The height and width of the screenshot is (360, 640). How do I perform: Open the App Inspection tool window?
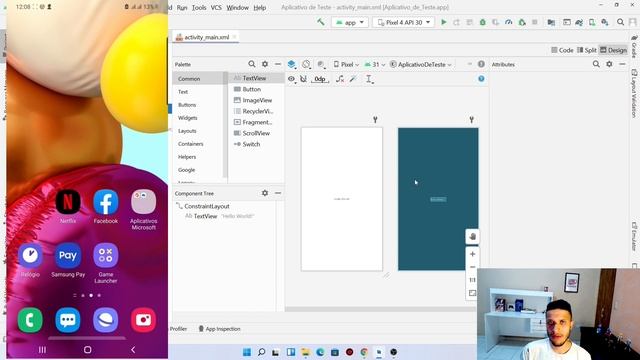(220, 329)
